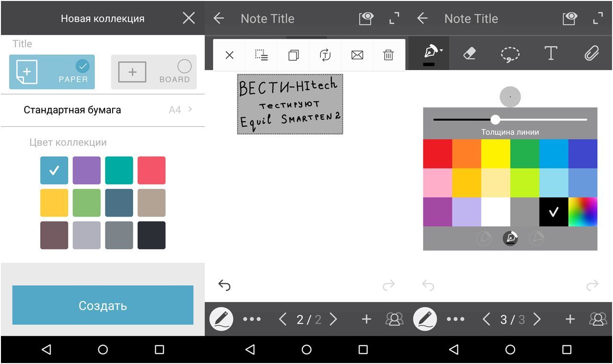Select the Lasso selection tool
Viewport: 613px width, 364px height.
tap(510, 53)
